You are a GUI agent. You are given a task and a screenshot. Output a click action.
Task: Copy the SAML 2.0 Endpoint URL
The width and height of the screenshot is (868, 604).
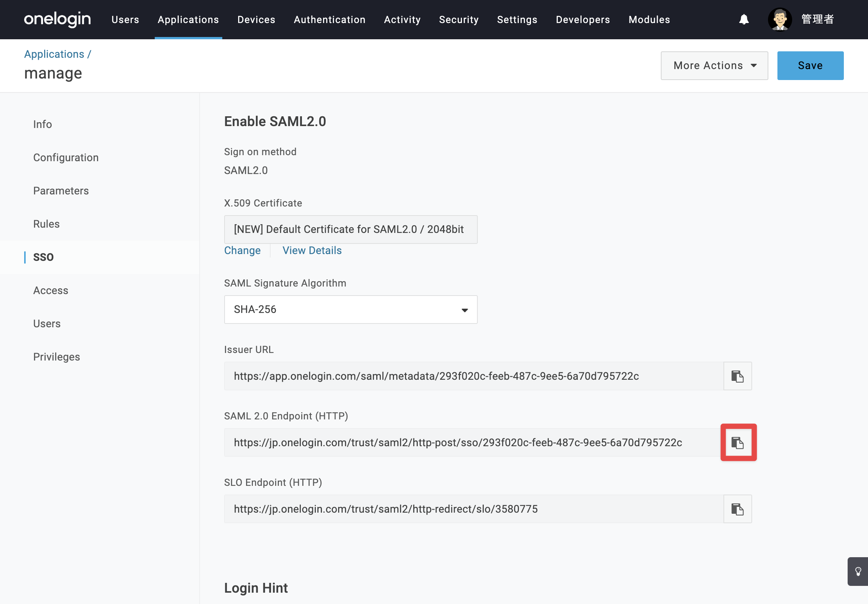(737, 442)
